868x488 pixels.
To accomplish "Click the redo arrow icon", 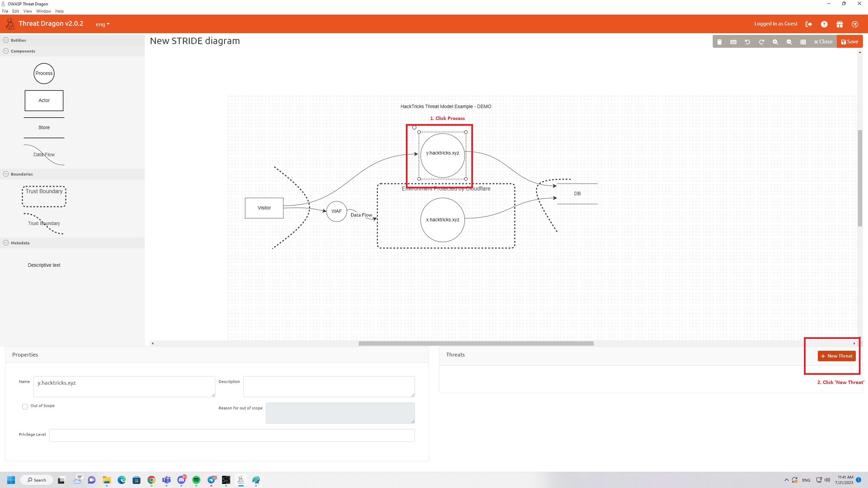I will [x=761, y=42].
